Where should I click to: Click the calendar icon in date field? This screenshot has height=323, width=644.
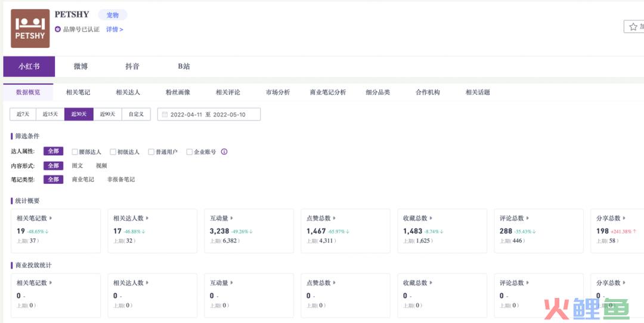(x=165, y=115)
